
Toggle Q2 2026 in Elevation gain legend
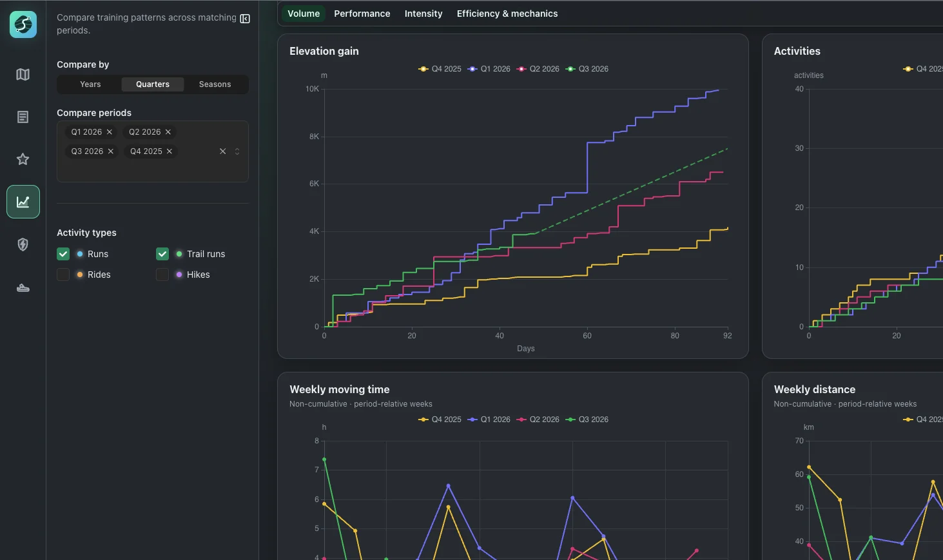tap(538, 69)
